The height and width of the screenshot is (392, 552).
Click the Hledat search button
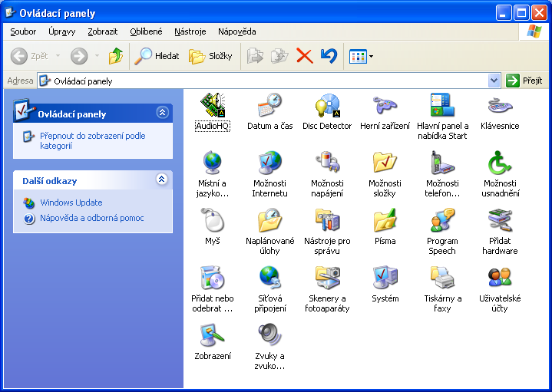(x=157, y=56)
